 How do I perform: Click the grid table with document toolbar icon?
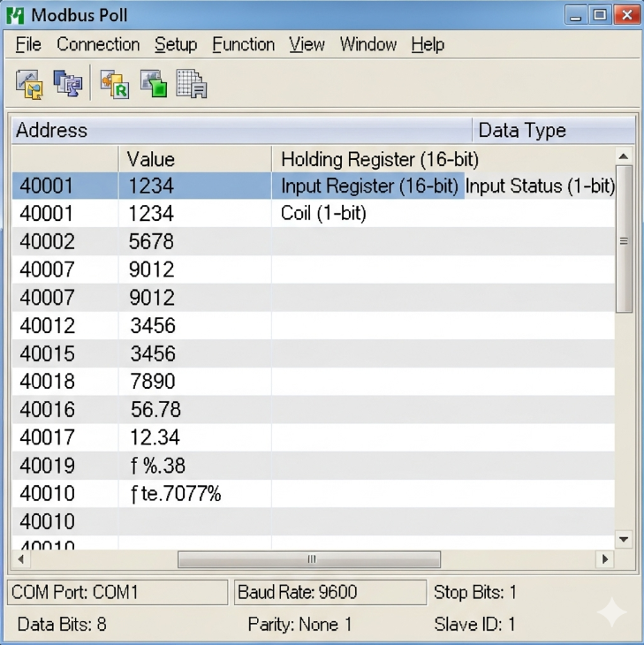(191, 84)
